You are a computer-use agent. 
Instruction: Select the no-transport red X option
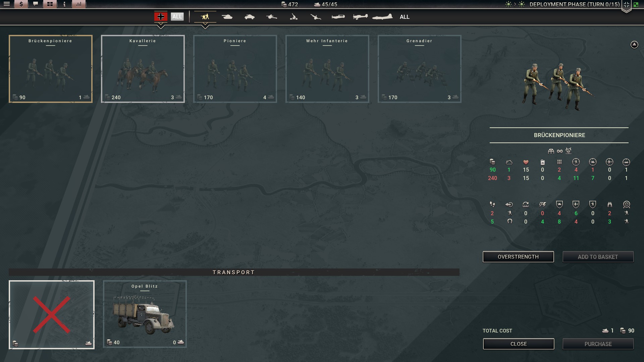[52, 315]
